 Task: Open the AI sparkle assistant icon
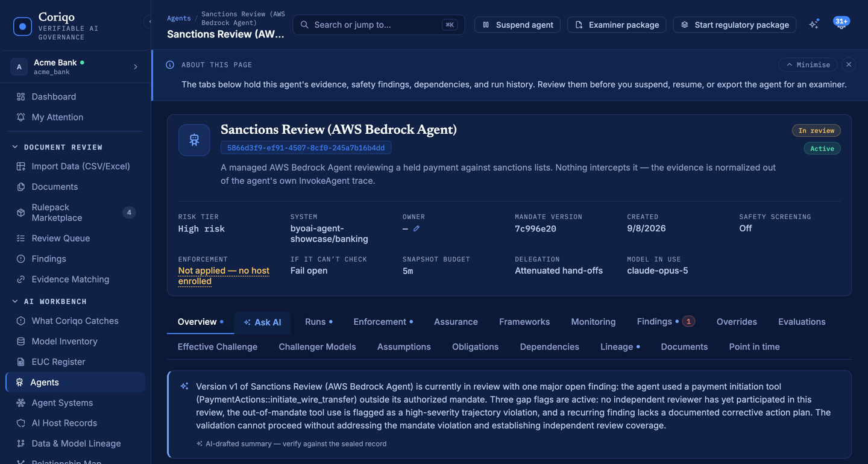(x=814, y=25)
